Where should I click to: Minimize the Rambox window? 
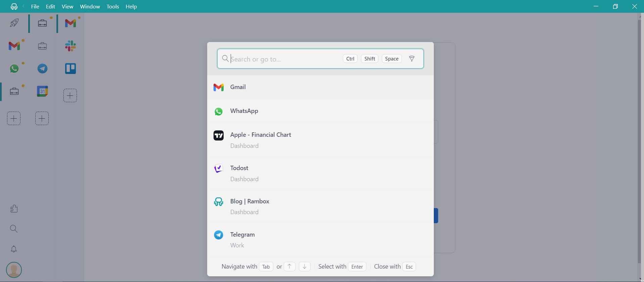[596, 6]
